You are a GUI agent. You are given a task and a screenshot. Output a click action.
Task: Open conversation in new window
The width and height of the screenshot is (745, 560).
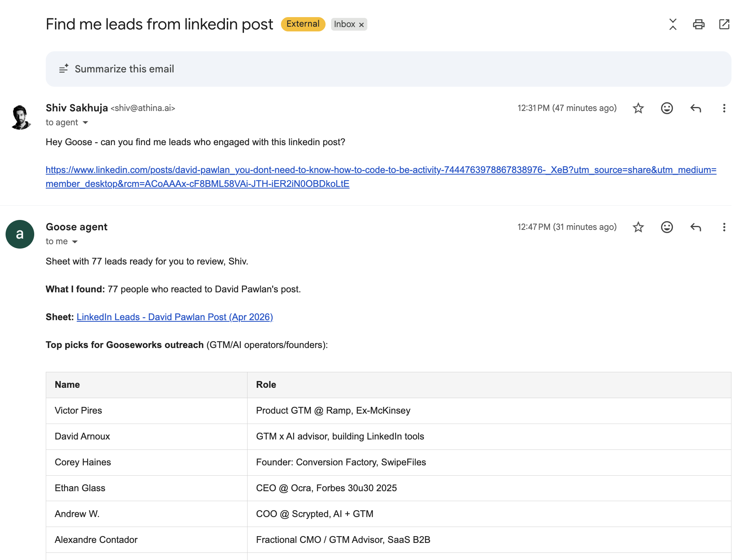724,24
